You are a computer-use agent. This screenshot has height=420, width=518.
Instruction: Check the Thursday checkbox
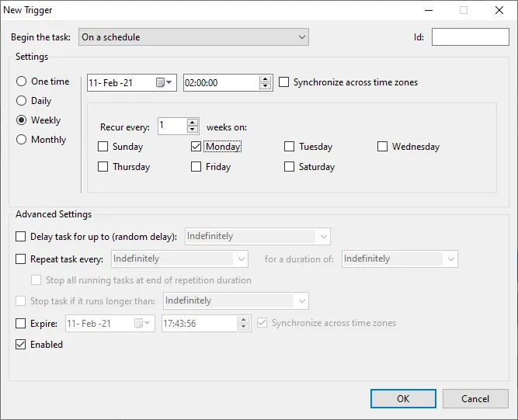tap(103, 167)
